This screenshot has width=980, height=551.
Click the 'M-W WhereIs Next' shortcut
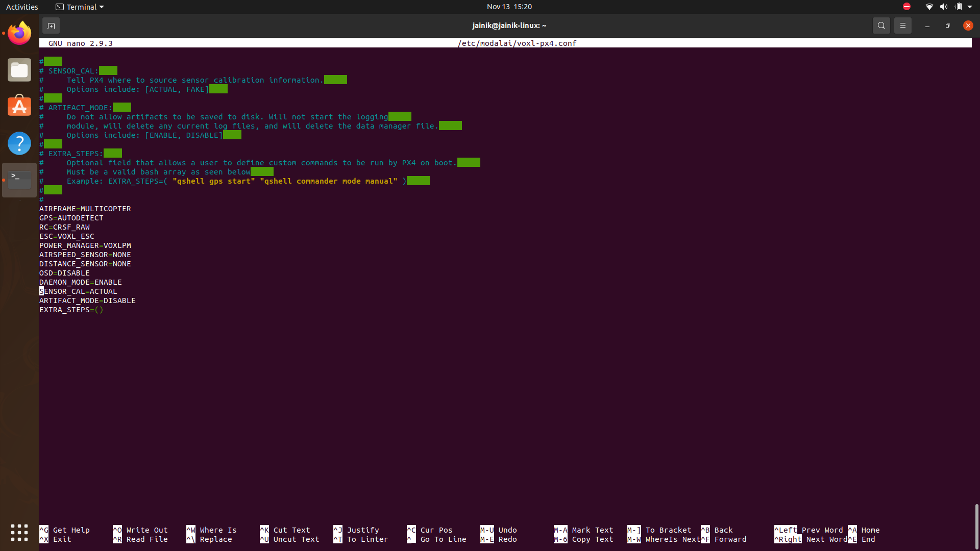(x=664, y=539)
